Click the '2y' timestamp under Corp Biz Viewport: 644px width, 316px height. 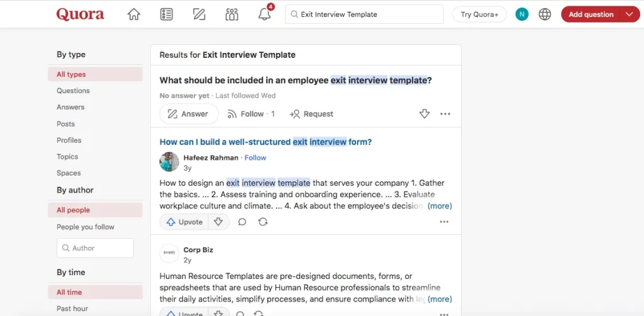coord(187,260)
